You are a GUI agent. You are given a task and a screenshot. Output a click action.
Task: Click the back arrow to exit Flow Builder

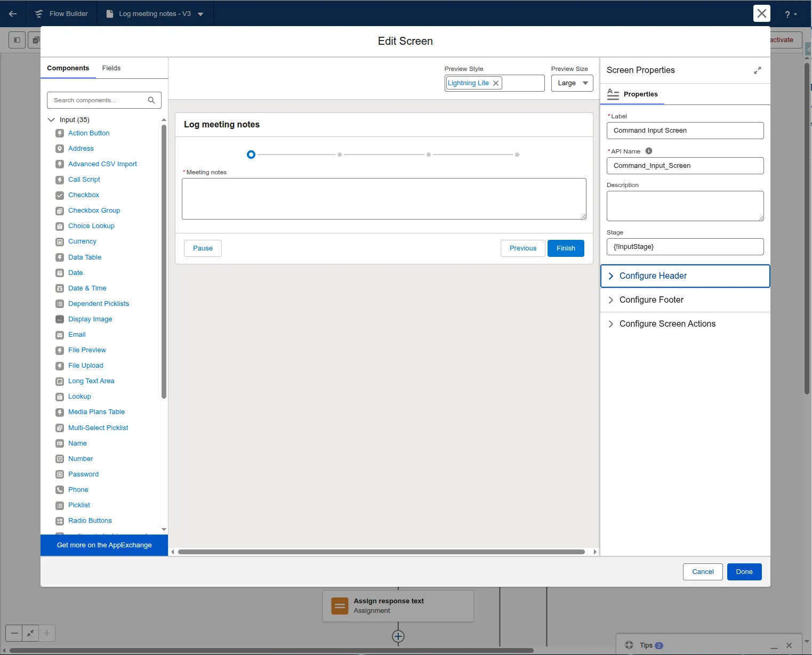pos(13,13)
